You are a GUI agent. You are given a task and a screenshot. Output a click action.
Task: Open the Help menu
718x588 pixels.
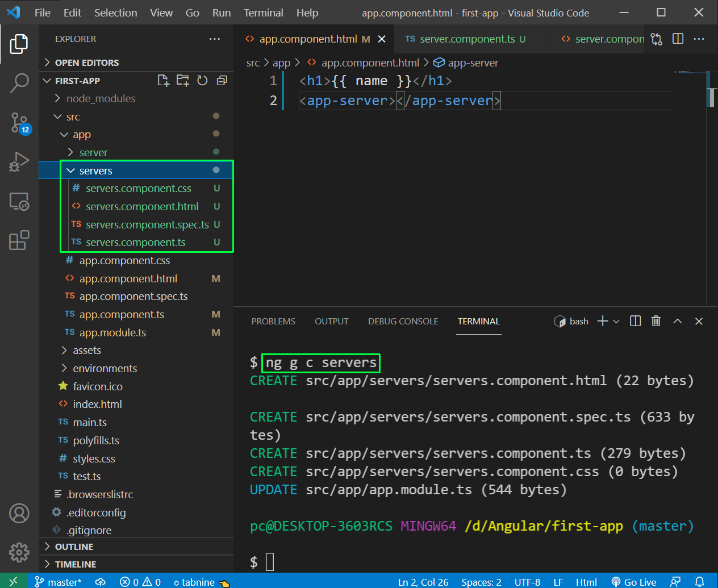point(307,12)
